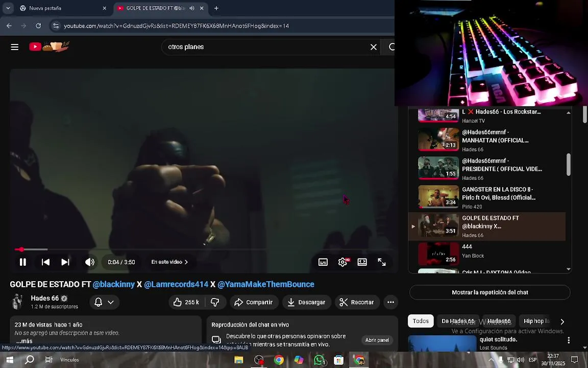Toggle subtitles on the player

pyautogui.click(x=323, y=262)
